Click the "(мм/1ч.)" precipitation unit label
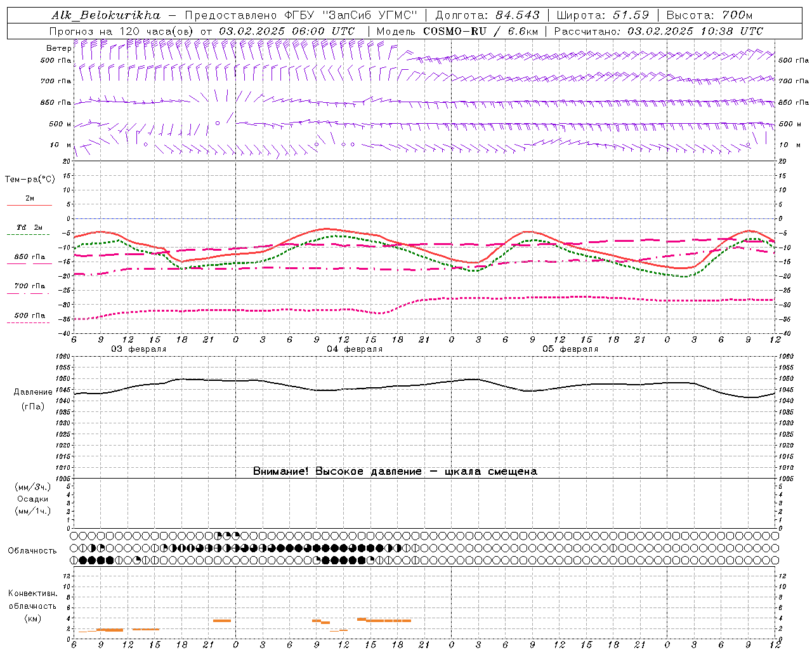Viewport: 812px width, 650px height. coord(32,511)
